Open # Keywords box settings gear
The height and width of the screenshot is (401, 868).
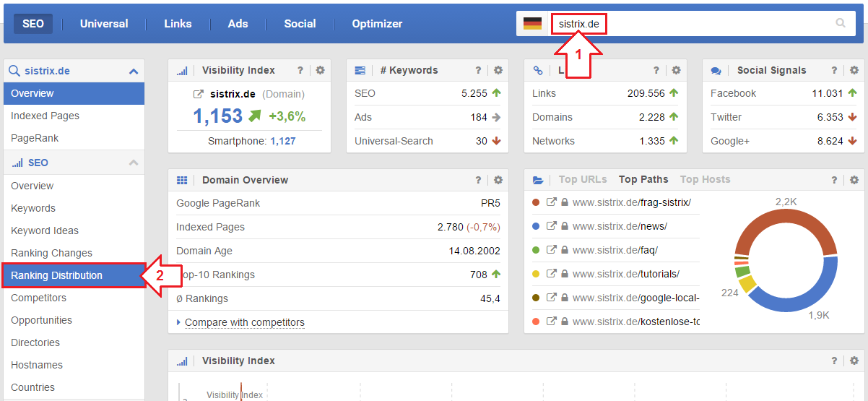pyautogui.click(x=498, y=70)
